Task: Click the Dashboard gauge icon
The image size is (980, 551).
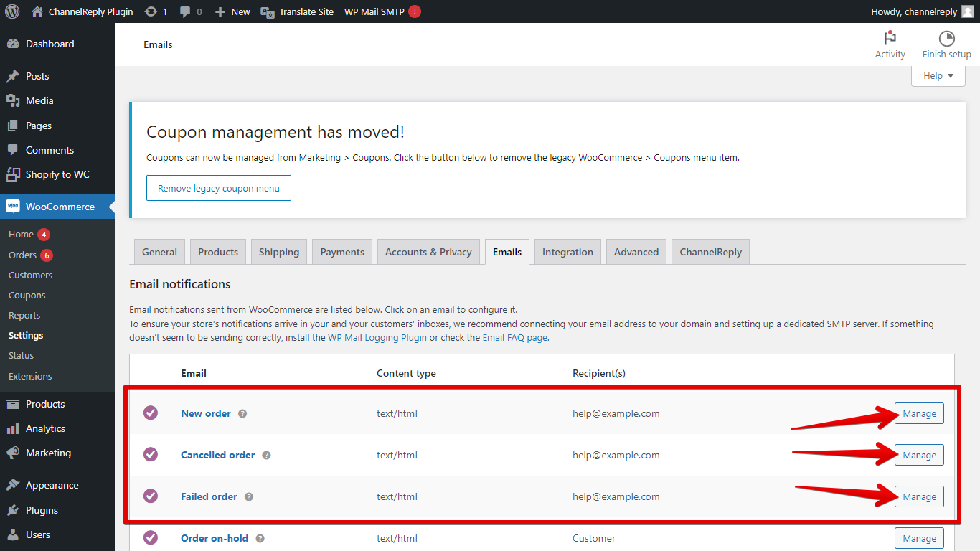Action: [13, 44]
